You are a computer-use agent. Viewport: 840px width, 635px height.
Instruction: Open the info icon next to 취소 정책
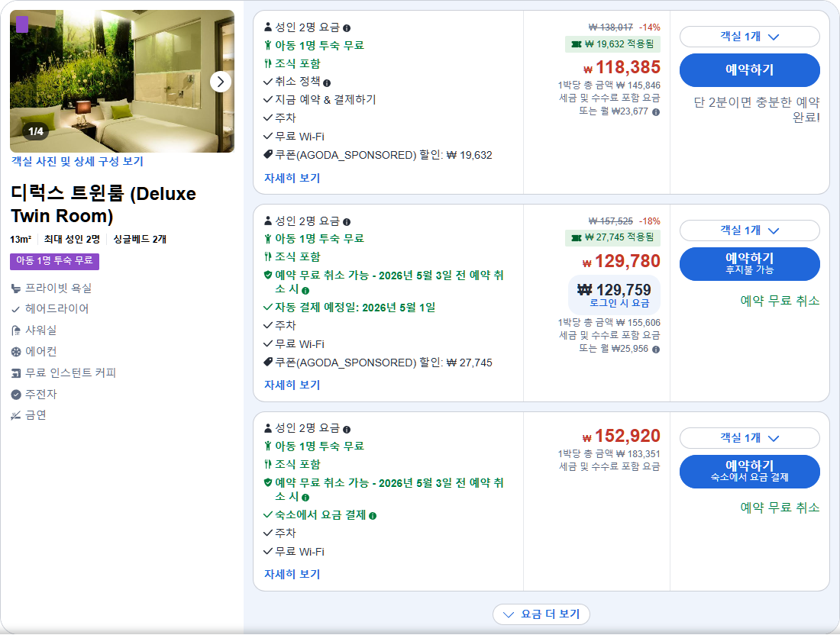coord(325,82)
